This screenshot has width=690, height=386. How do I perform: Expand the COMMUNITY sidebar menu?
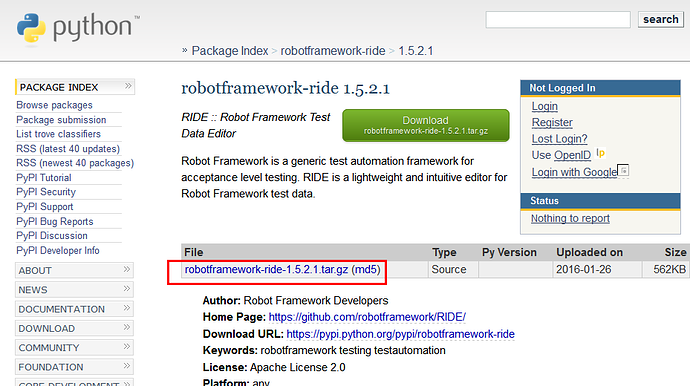[x=74, y=348]
